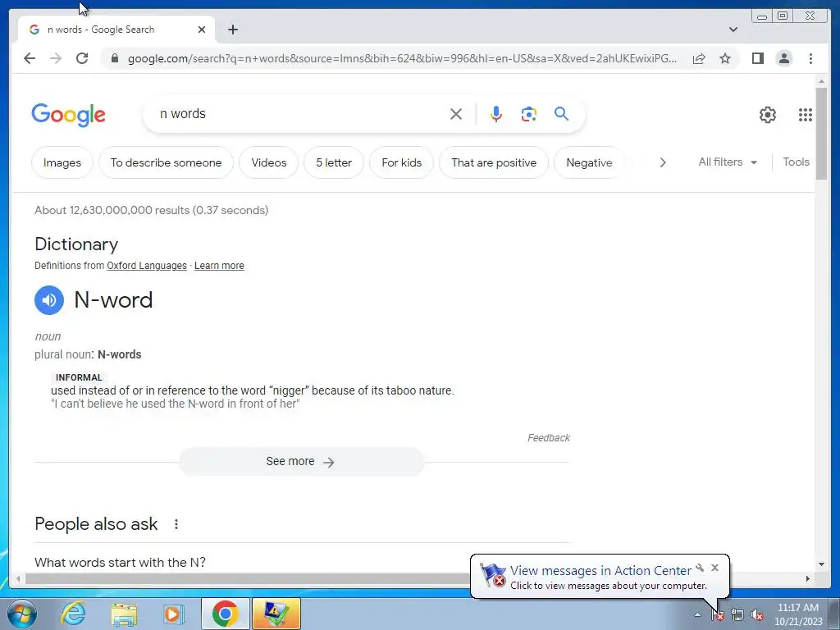Screen dimensions: 840x630
Task: Click the horizontal scroll left arrow
Action: point(18,578)
